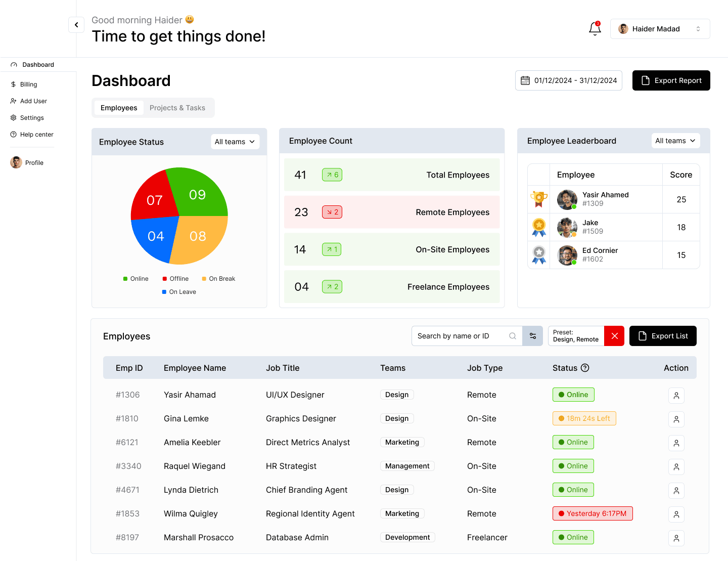Open search filter options icon
This screenshot has height=561, width=728.
pos(532,336)
